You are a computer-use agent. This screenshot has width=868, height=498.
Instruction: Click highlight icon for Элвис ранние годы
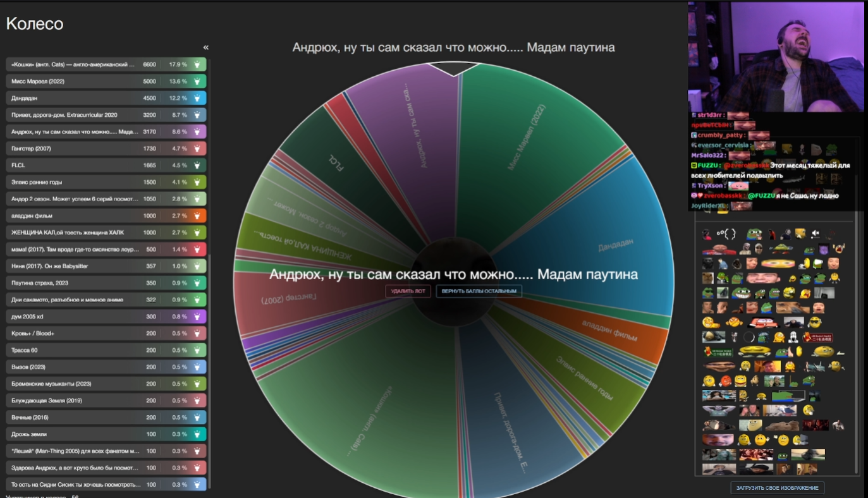pos(197,182)
